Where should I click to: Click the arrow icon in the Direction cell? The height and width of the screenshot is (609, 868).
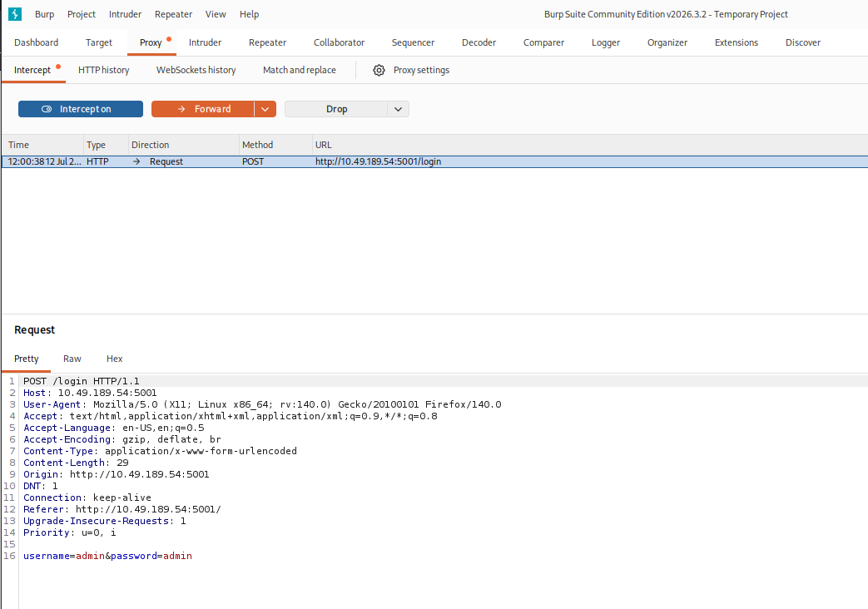pyautogui.click(x=136, y=161)
